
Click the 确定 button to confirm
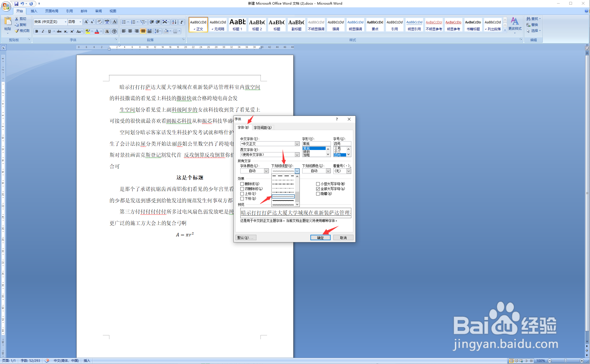point(320,237)
